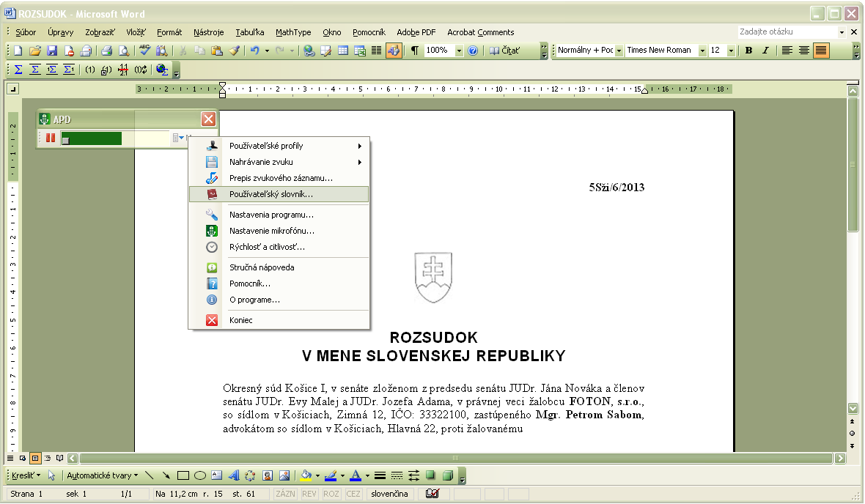This screenshot has height=504, width=865.
Task: Open the Nástroje menu
Action: pyautogui.click(x=208, y=32)
